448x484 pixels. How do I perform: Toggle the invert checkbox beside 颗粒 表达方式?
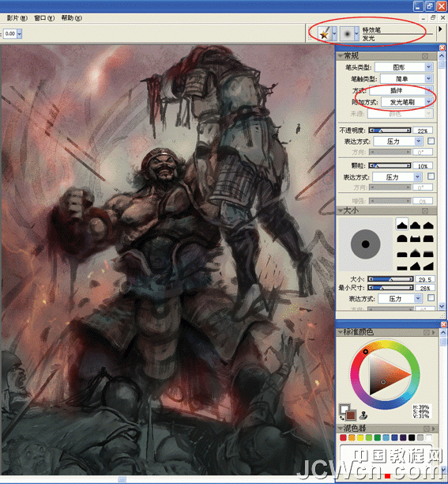click(x=431, y=176)
